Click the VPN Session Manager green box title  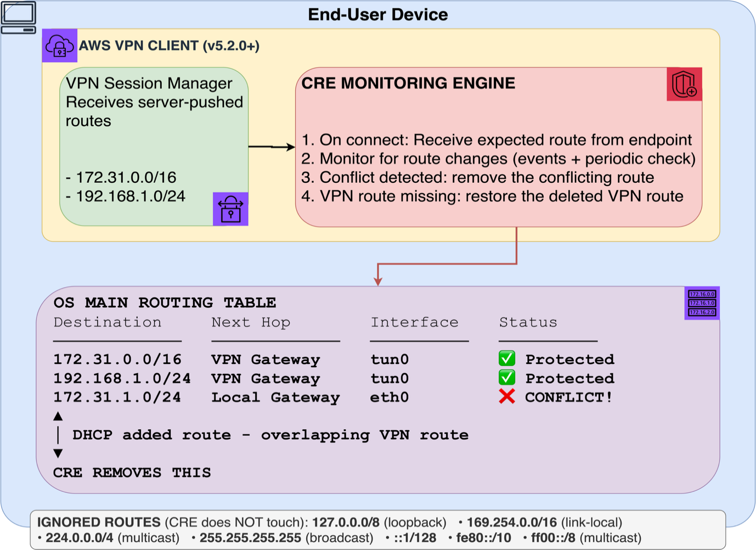[149, 83]
